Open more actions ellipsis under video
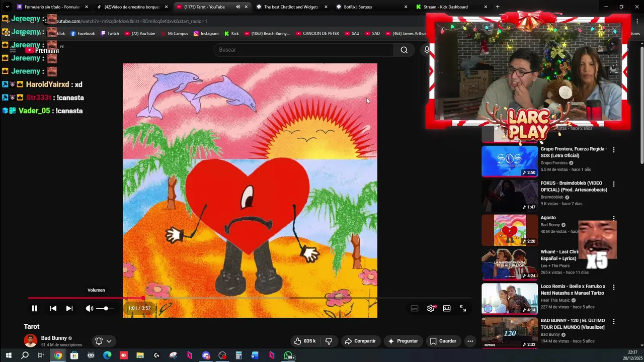644x362 pixels. (470, 341)
